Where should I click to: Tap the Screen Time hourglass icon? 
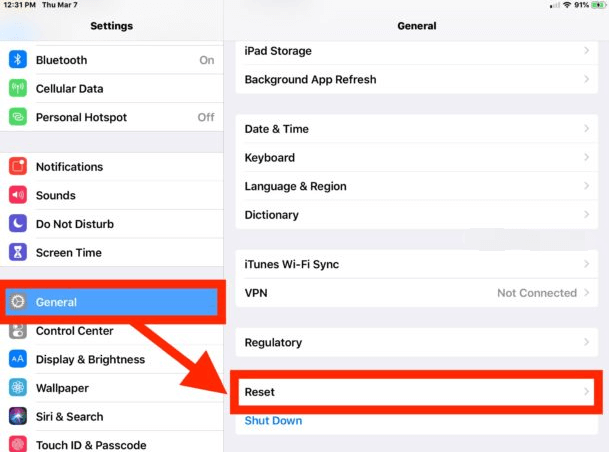pyautogui.click(x=18, y=253)
